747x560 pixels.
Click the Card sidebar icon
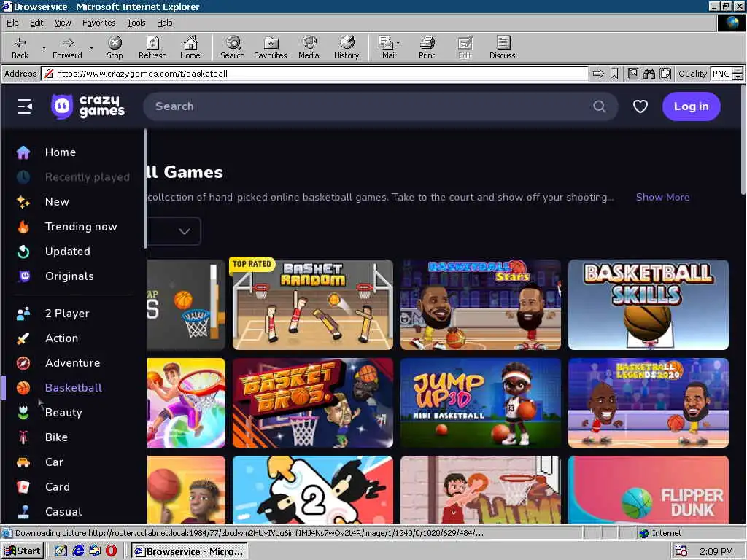[23, 486]
